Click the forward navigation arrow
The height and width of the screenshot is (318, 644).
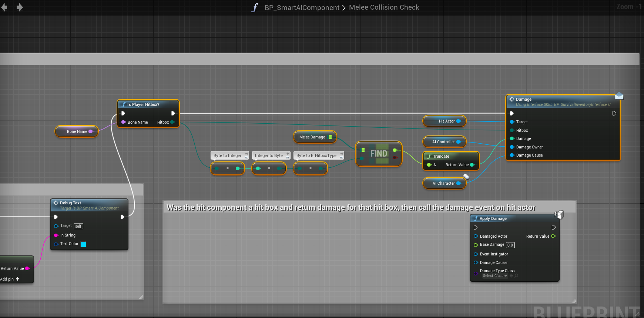20,7
